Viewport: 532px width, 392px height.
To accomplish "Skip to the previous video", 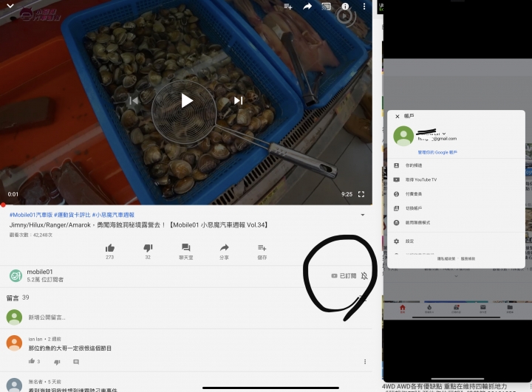I will [x=134, y=100].
